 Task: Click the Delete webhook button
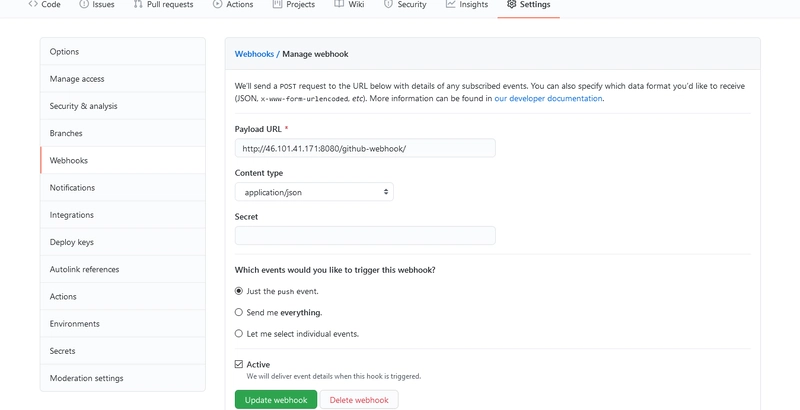pyautogui.click(x=359, y=400)
